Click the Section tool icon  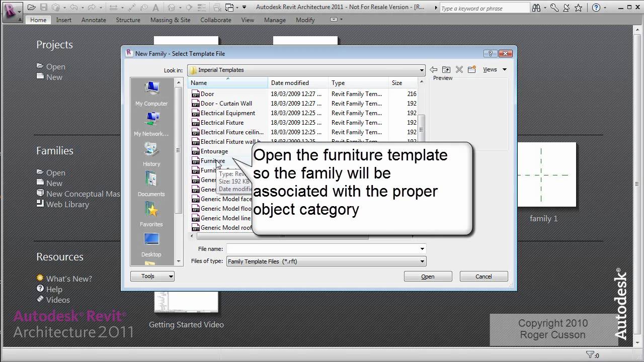point(189,8)
